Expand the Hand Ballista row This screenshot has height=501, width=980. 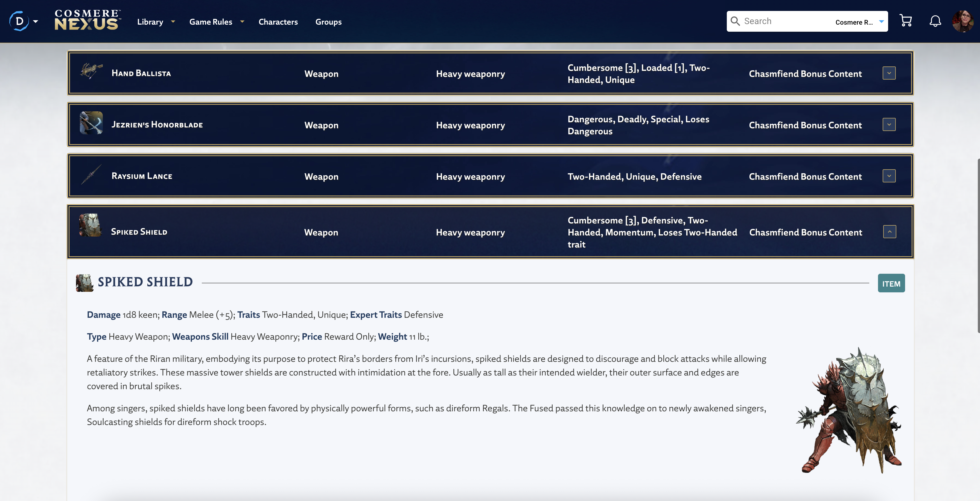coord(889,73)
